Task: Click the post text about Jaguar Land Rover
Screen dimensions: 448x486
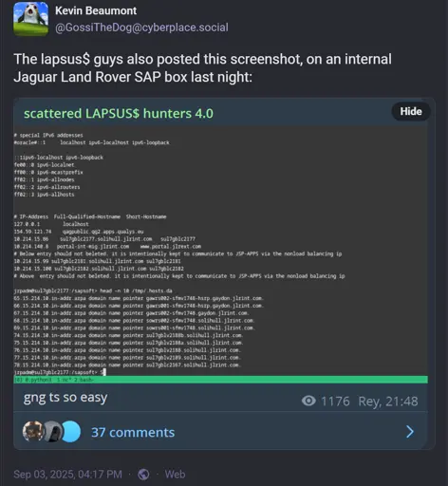Action: 202,67
